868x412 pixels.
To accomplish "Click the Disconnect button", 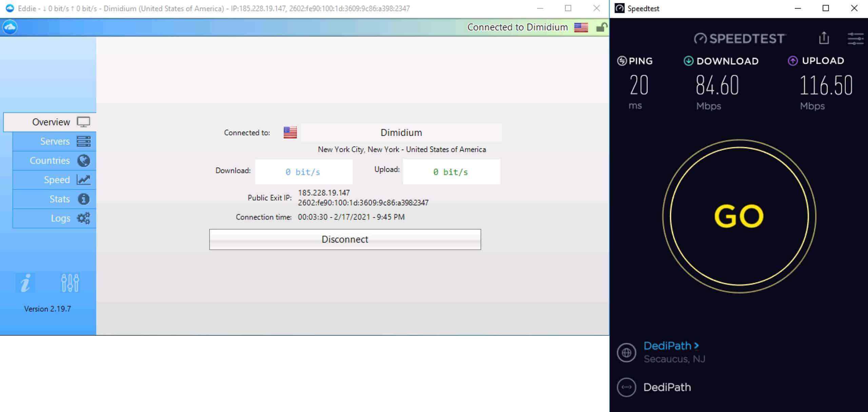I will point(345,240).
